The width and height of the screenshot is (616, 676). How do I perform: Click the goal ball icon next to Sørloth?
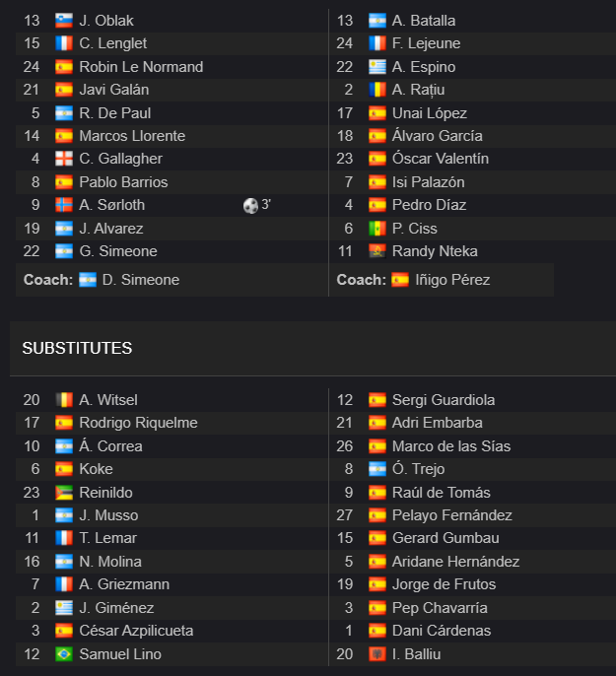click(x=250, y=206)
